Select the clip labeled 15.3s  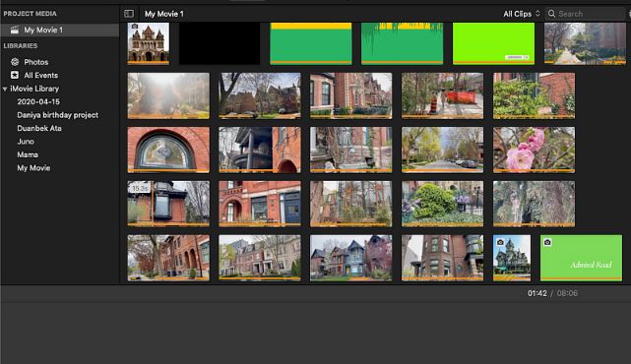(x=168, y=204)
